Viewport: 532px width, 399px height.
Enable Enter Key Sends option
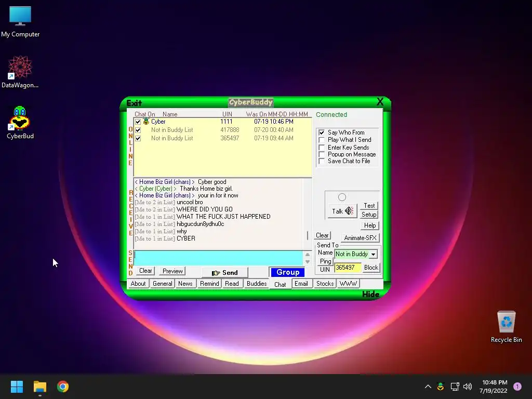[322, 148]
